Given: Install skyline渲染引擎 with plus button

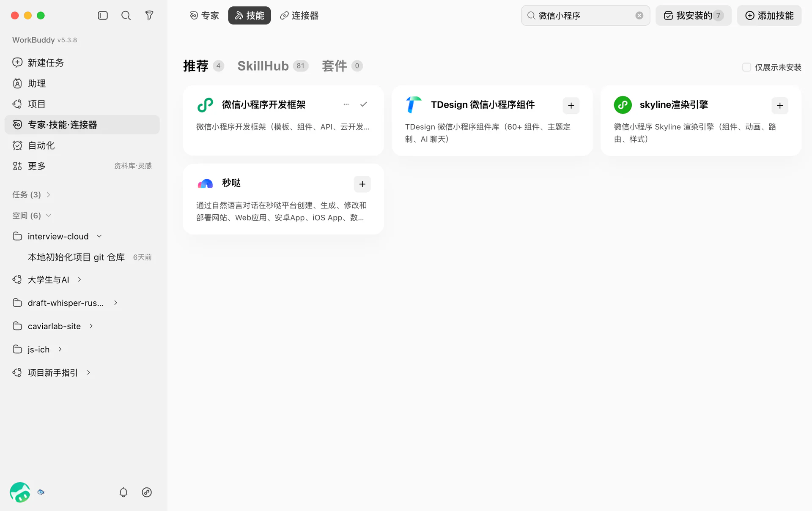Looking at the screenshot, I should pyautogui.click(x=780, y=106).
